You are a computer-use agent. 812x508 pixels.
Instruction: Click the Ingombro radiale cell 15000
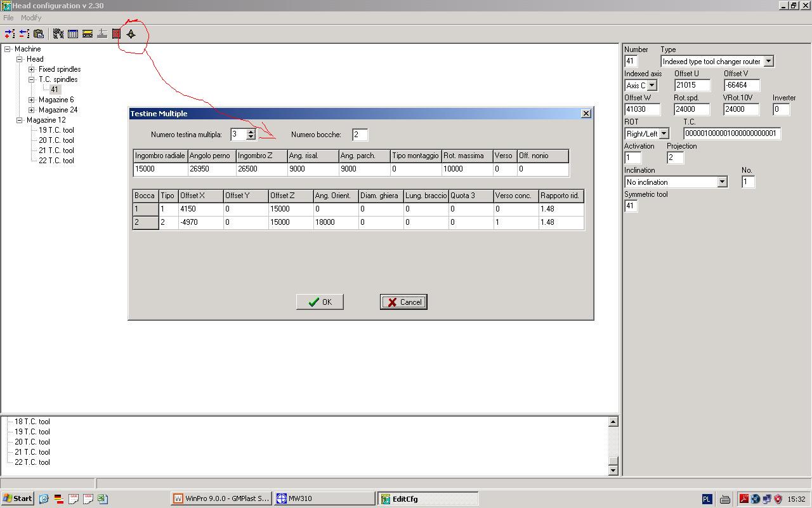[160, 169]
